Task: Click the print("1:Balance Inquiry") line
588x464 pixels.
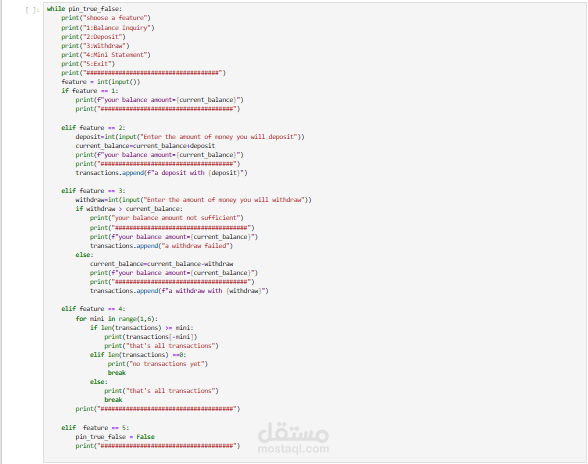Action: [108, 28]
